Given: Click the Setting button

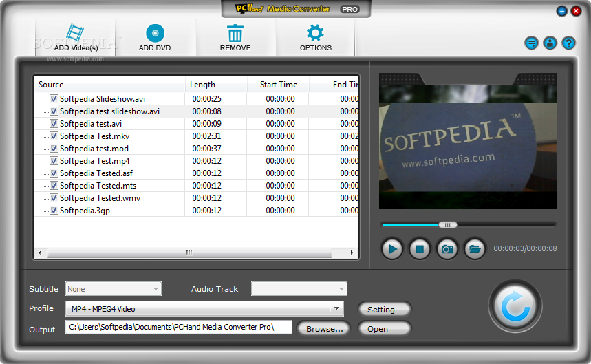Looking at the screenshot, I should (x=384, y=310).
